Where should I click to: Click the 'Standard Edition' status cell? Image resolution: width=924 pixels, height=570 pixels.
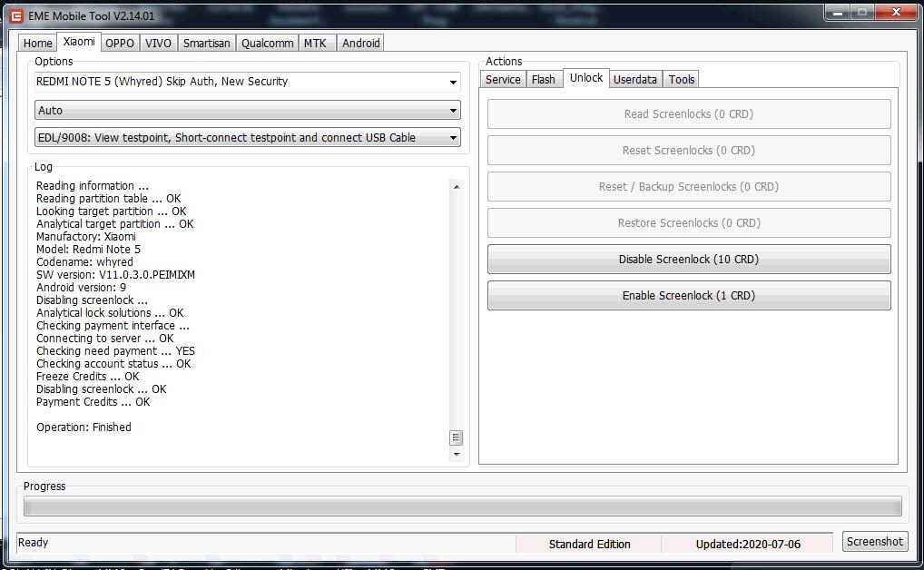(589, 544)
